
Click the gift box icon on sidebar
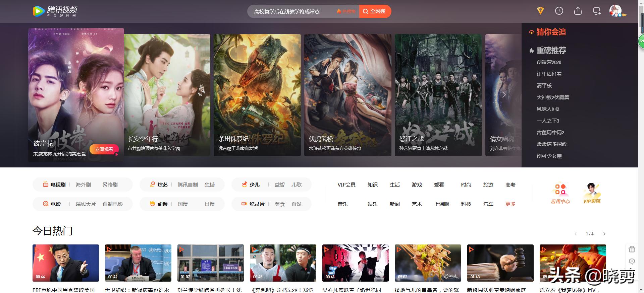632,249
